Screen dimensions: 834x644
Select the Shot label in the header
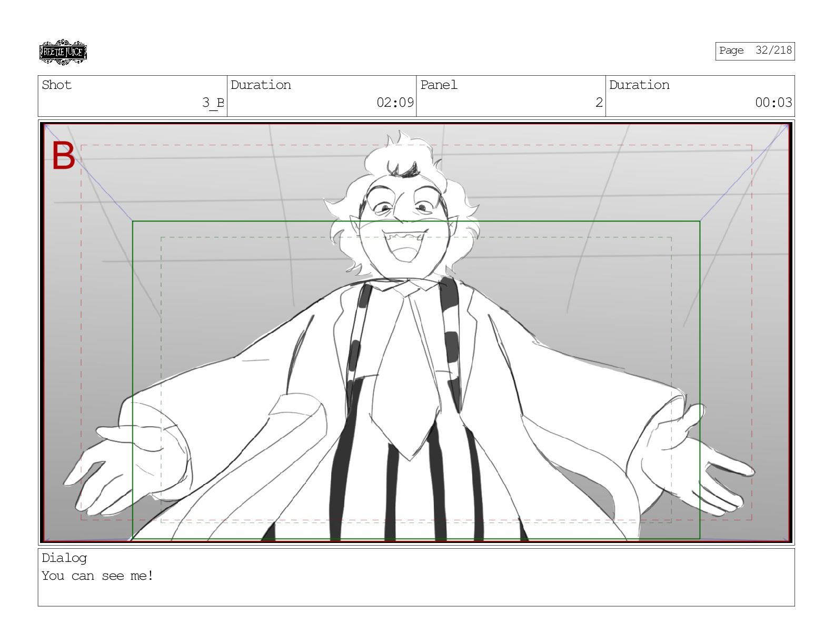(56, 85)
